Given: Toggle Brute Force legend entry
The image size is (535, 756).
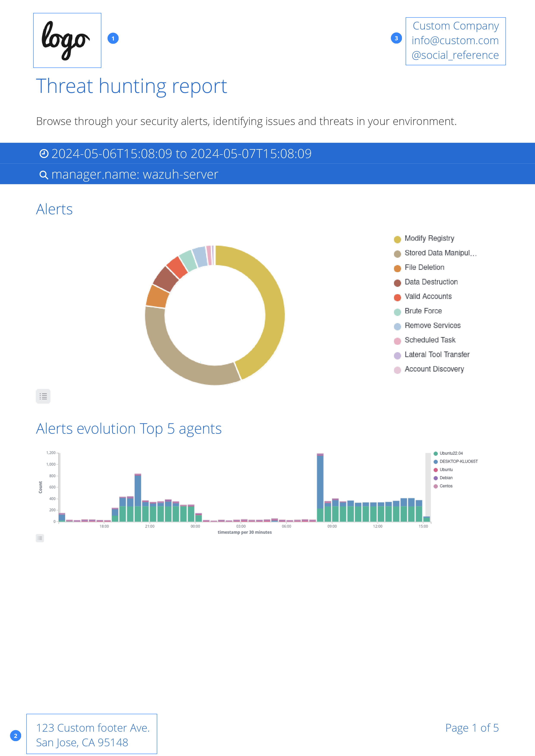Looking at the screenshot, I should click(423, 311).
